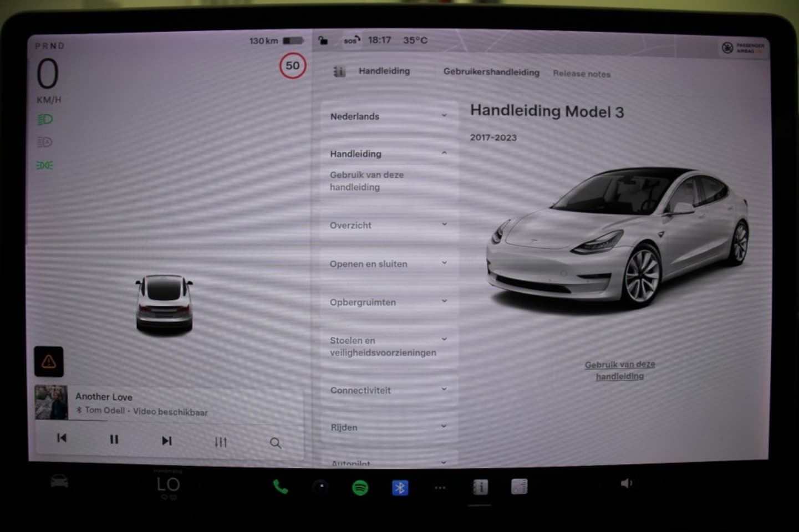Tap the parking lights indicator

point(45,165)
